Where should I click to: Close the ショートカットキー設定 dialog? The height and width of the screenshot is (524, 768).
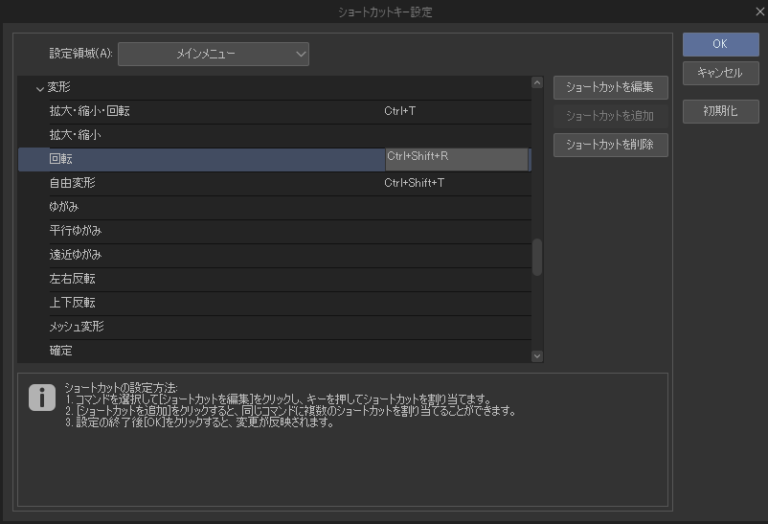[759, 11]
